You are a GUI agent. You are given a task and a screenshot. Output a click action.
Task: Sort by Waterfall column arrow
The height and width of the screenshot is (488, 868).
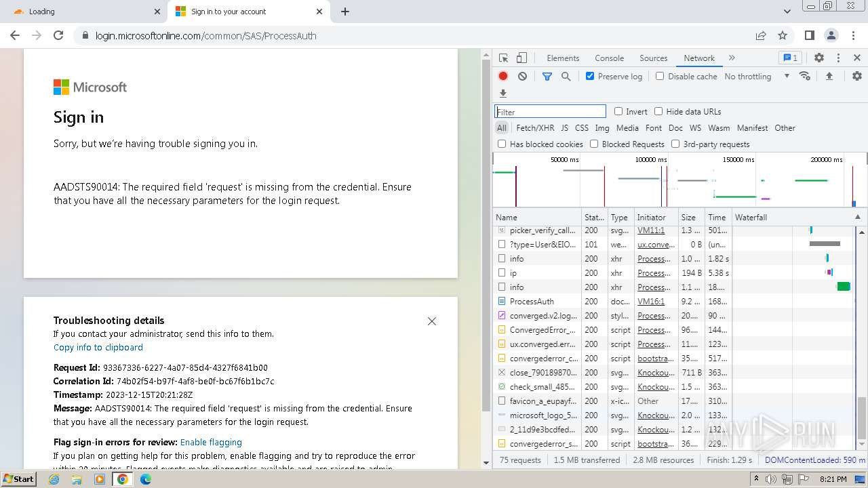(x=857, y=217)
